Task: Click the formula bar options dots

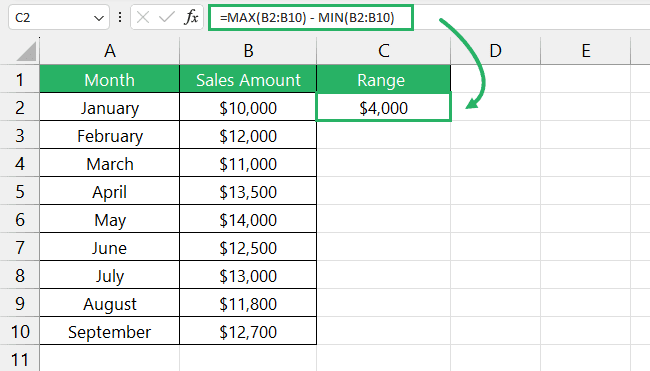Action: point(120,17)
